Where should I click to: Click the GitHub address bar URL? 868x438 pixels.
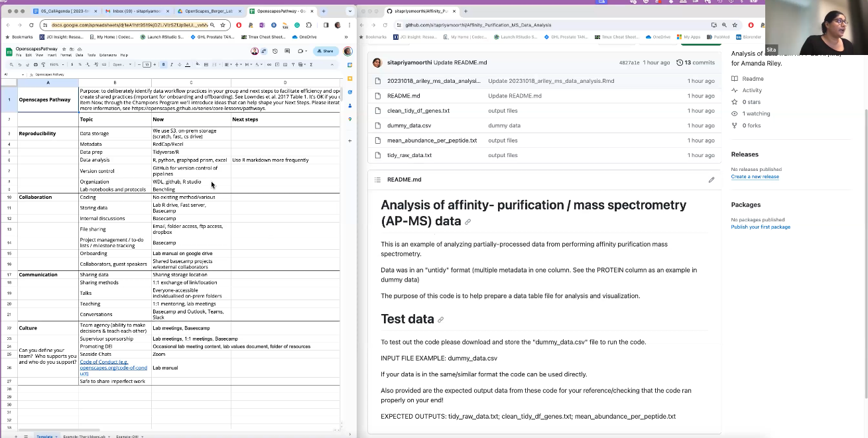[477, 25]
